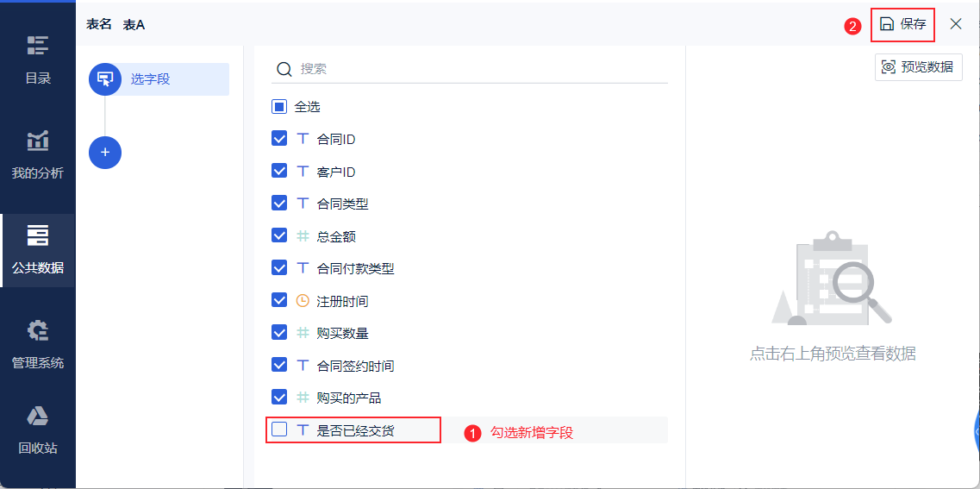Click the 表A table name field
980x489 pixels.
[134, 24]
